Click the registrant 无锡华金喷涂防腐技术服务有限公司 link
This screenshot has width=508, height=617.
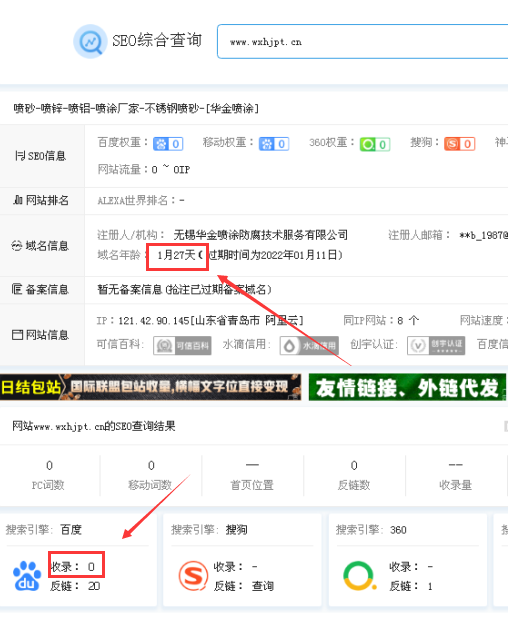coord(261,235)
